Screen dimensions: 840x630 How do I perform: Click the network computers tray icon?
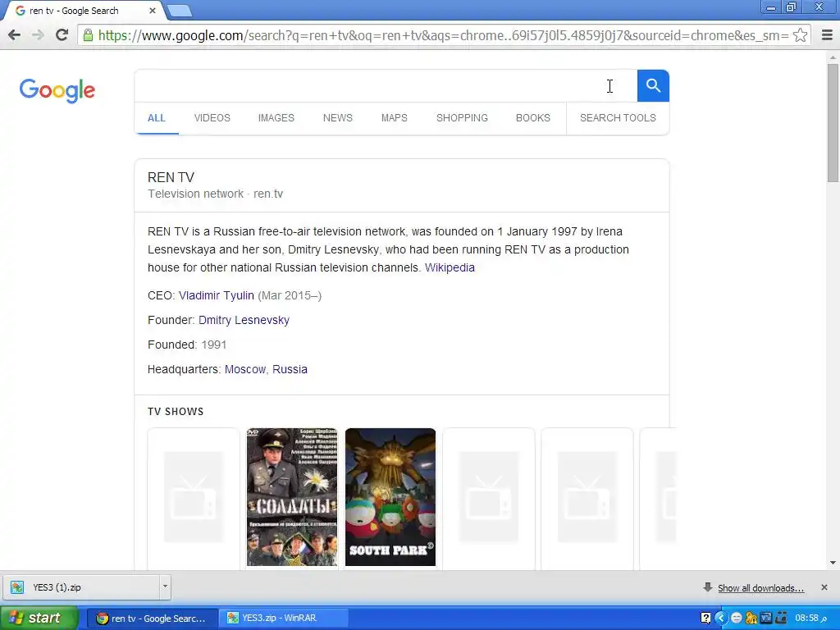point(781,619)
